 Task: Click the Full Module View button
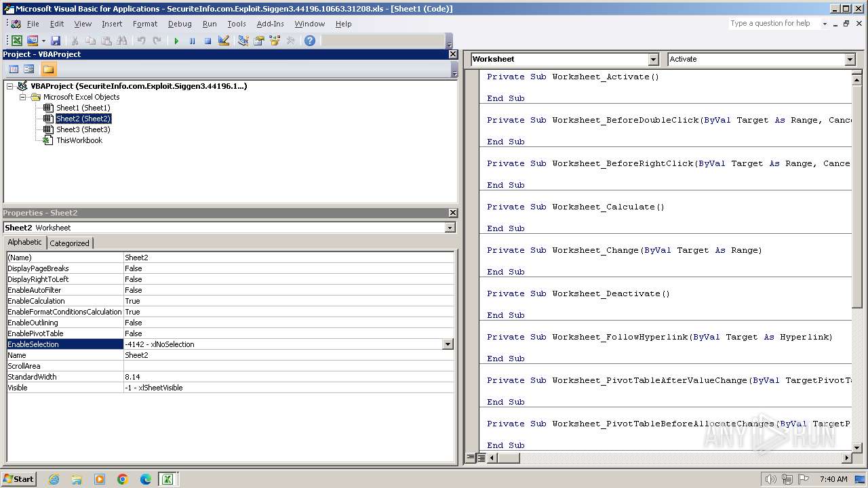(x=481, y=458)
